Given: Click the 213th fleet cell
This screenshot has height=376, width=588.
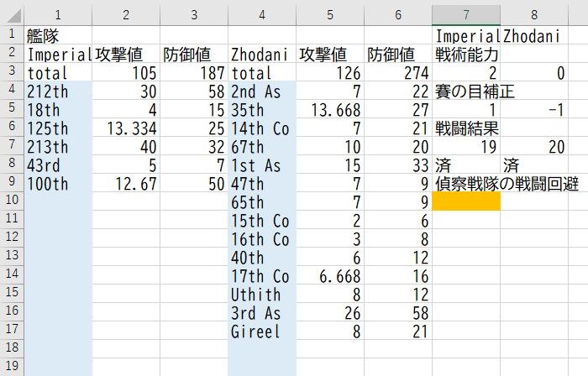Looking at the screenshot, I should (58, 146).
